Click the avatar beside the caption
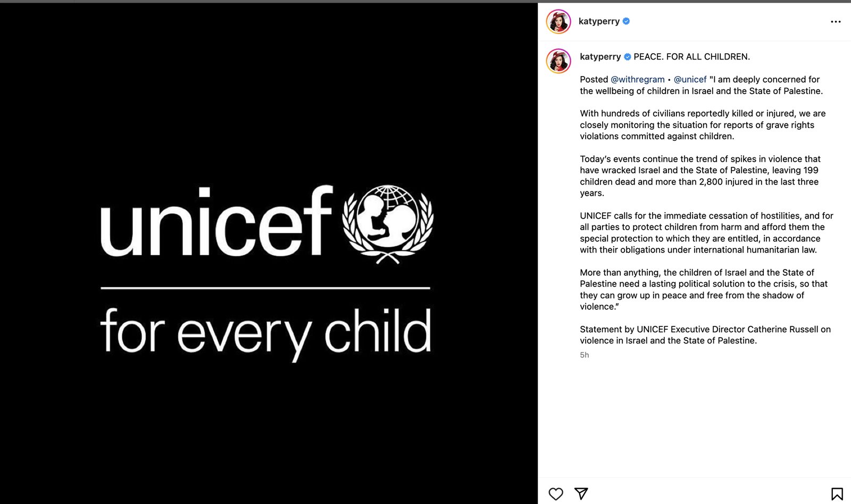Viewport: 851px width, 504px height. (558, 61)
